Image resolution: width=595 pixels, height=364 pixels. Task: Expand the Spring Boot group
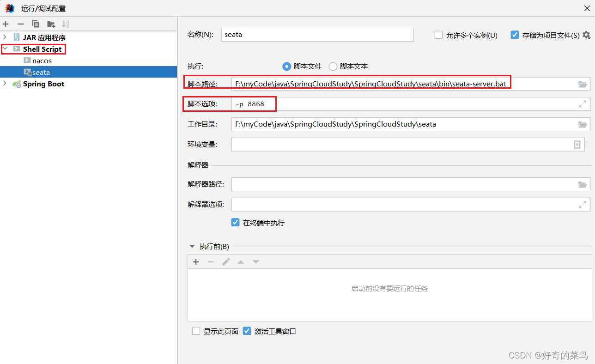[5, 84]
